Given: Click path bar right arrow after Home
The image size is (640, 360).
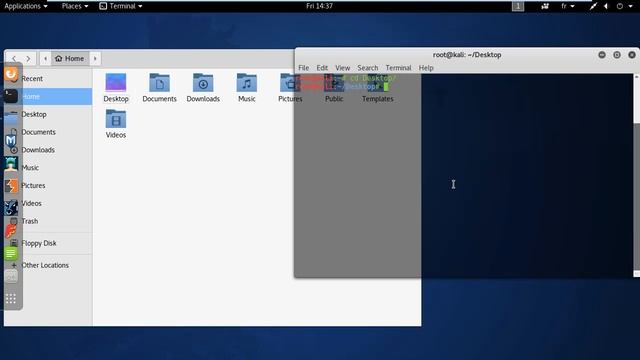Looking at the screenshot, I should click(95, 58).
